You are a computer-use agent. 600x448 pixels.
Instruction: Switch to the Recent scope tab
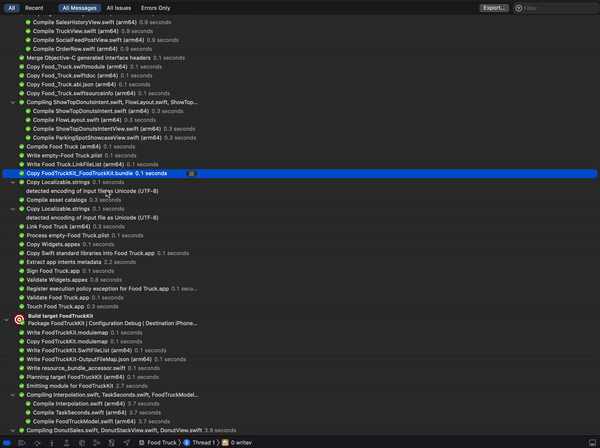pos(34,8)
